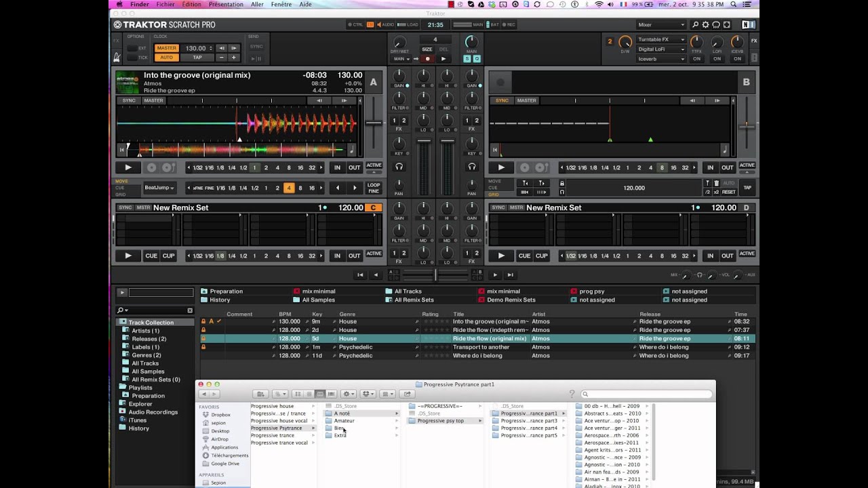Skip to track start on Deck A stripe
This screenshot has height=488, width=868.
click(x=122, y=150)
